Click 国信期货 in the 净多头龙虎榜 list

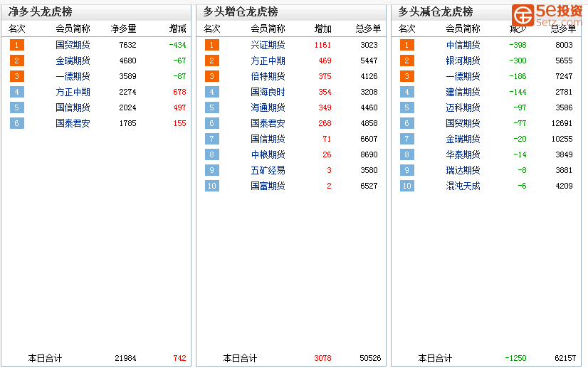(x=73, y=107)
